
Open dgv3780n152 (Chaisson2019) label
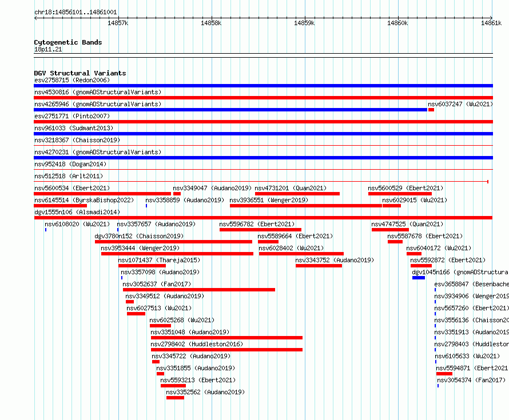[139, 236]
